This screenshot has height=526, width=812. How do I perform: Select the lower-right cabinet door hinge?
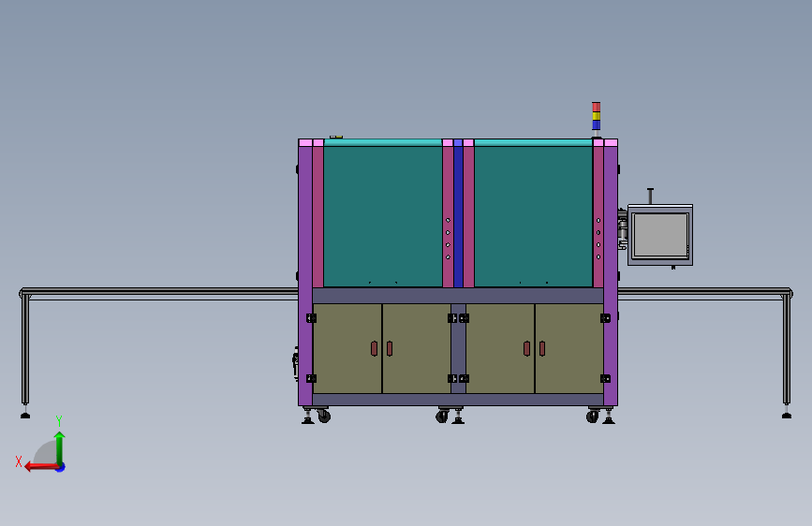coord(605,378)
